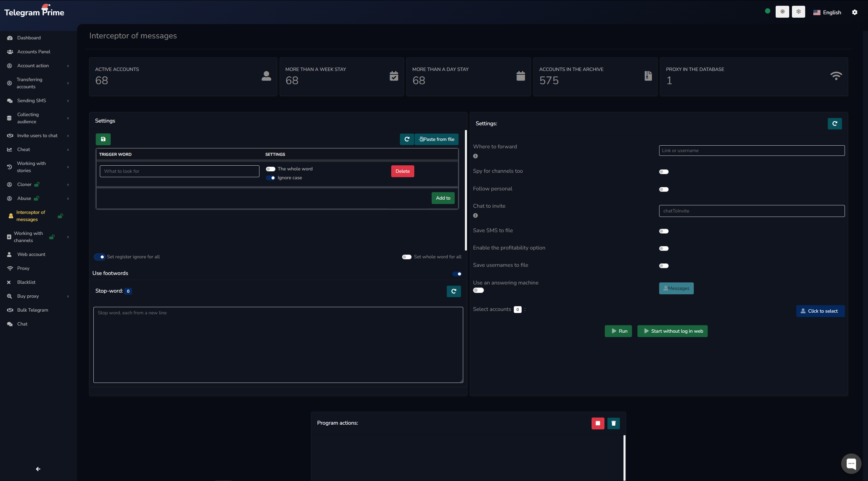
Task: Click the green save icon in Settings
Action: (x=103, y=139)
